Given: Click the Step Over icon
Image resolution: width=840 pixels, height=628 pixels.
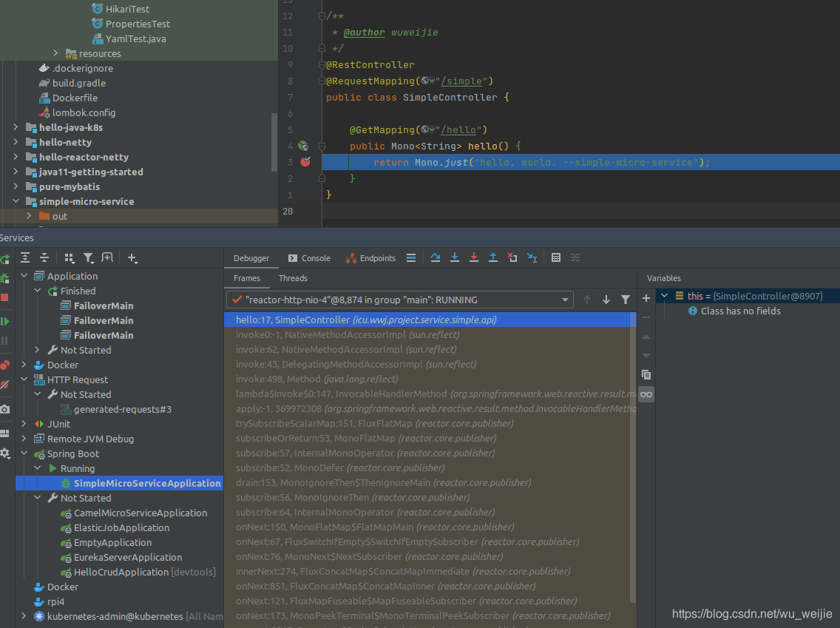Looking at the screenshot, I should [436, 257].
